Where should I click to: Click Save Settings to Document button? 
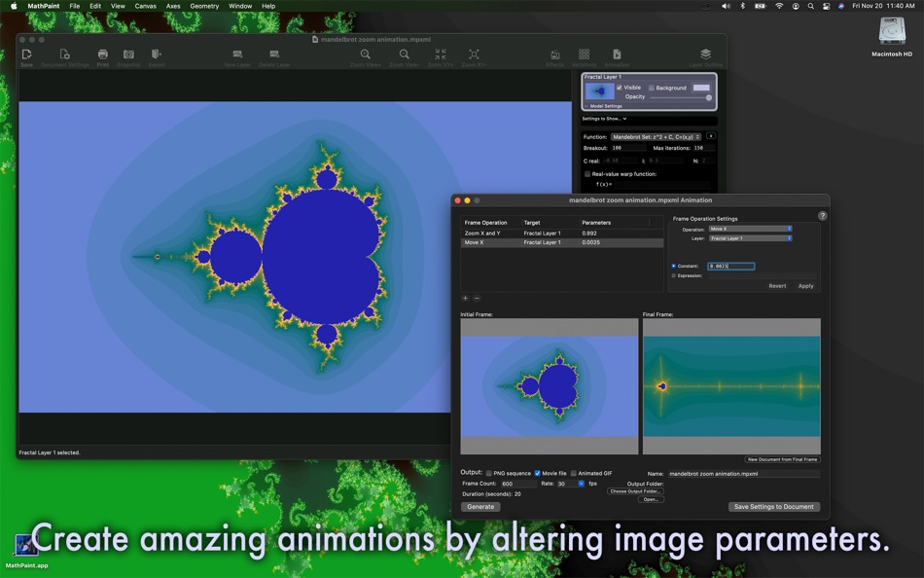774,507
